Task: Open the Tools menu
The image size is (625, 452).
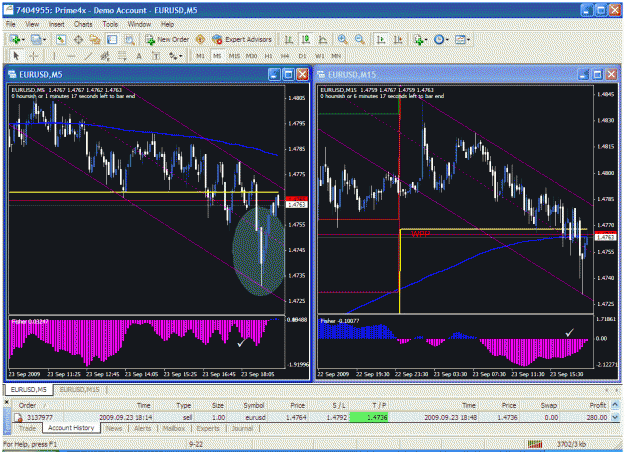Action: 110,24
